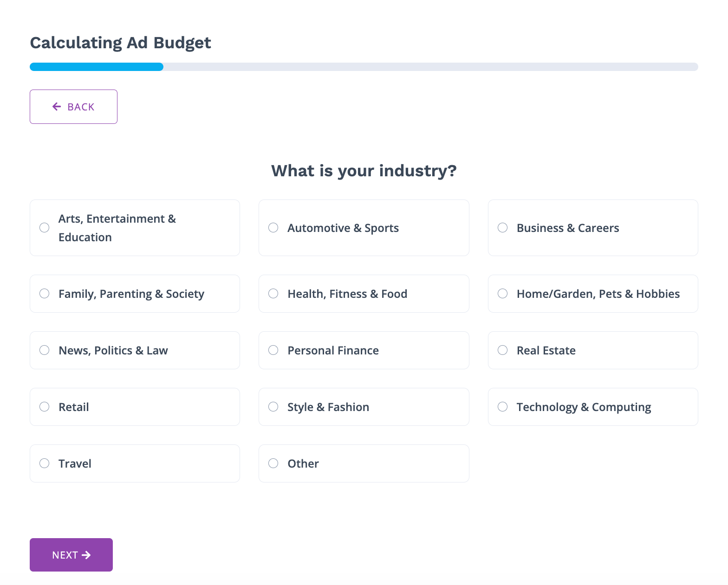Select Family, Parenting & Society radio button

pos(45,294)
